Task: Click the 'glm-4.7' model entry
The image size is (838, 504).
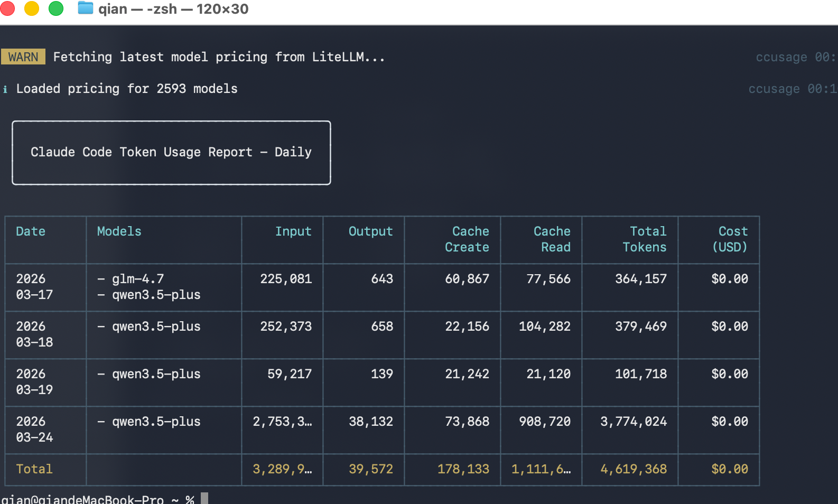Action: [x=138, y=279]
